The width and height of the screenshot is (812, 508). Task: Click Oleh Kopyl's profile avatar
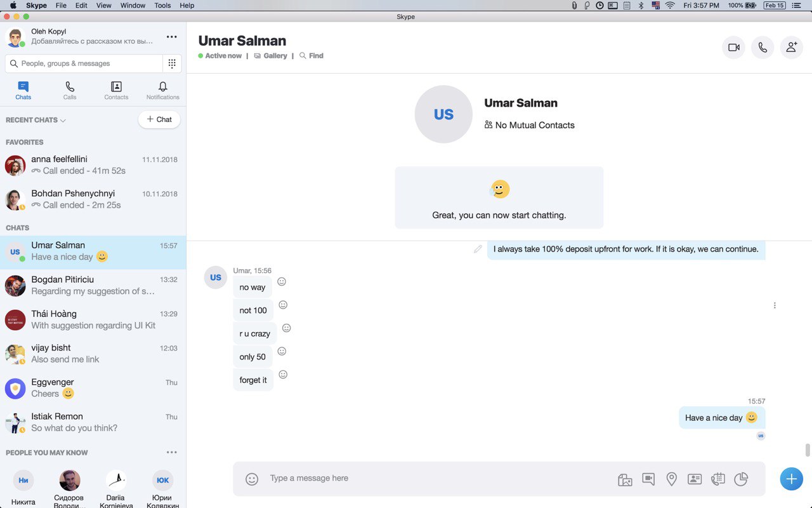tap(15, 37)
